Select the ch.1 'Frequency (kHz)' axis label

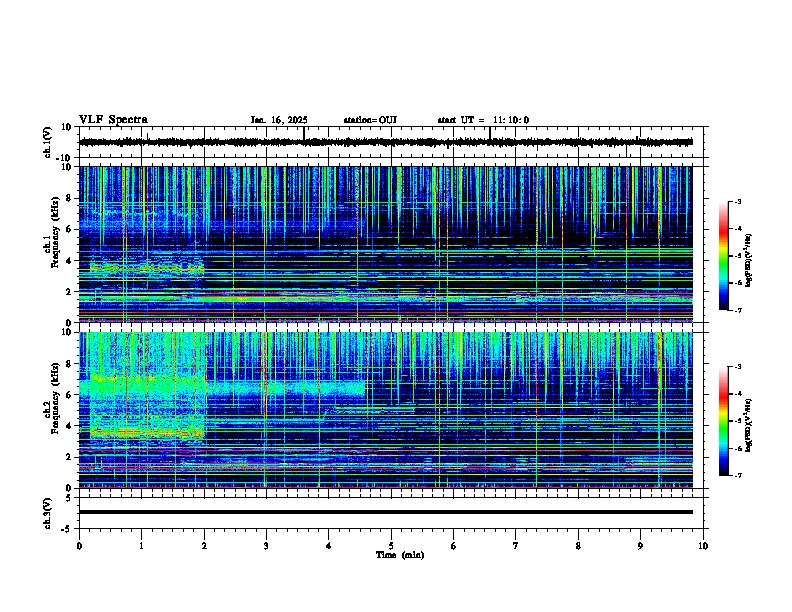click(55, 232)
